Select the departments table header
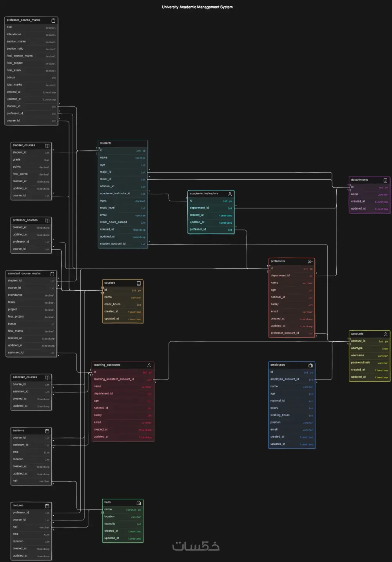 click(x=369, y=180)
